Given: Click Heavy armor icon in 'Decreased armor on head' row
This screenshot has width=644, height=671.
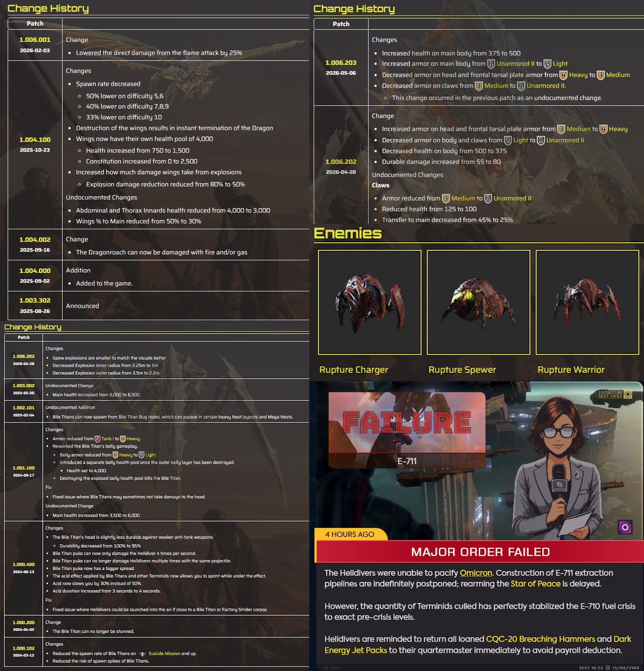Looking at the screenshot, I should point(563,75).
